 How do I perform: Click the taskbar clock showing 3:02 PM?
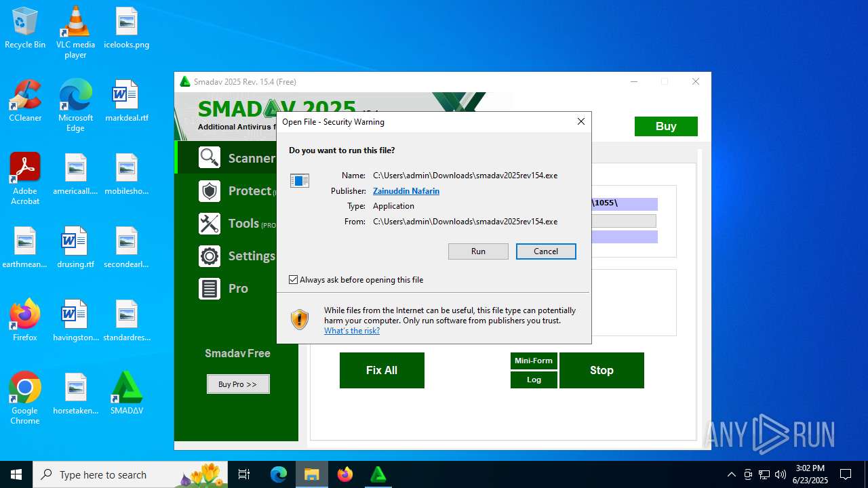click(x=810, y=474)
